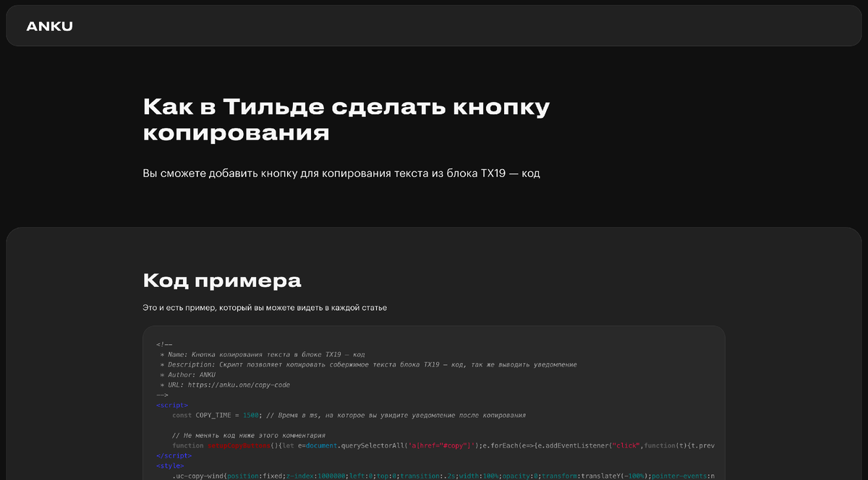This screenshot has height=480, width=868.
Task: Click the 'const COPY_TIME = 1500' code line
Action: pos(349,416)
